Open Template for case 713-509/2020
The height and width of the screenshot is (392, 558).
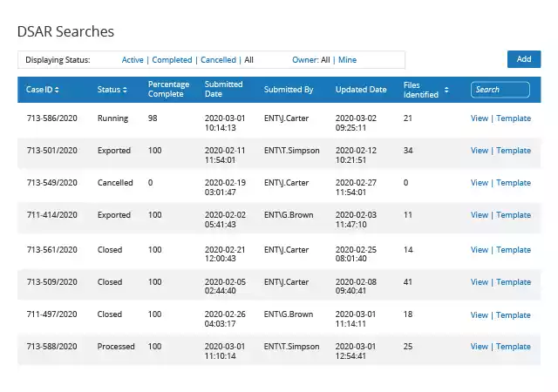[x=514, y=281]
